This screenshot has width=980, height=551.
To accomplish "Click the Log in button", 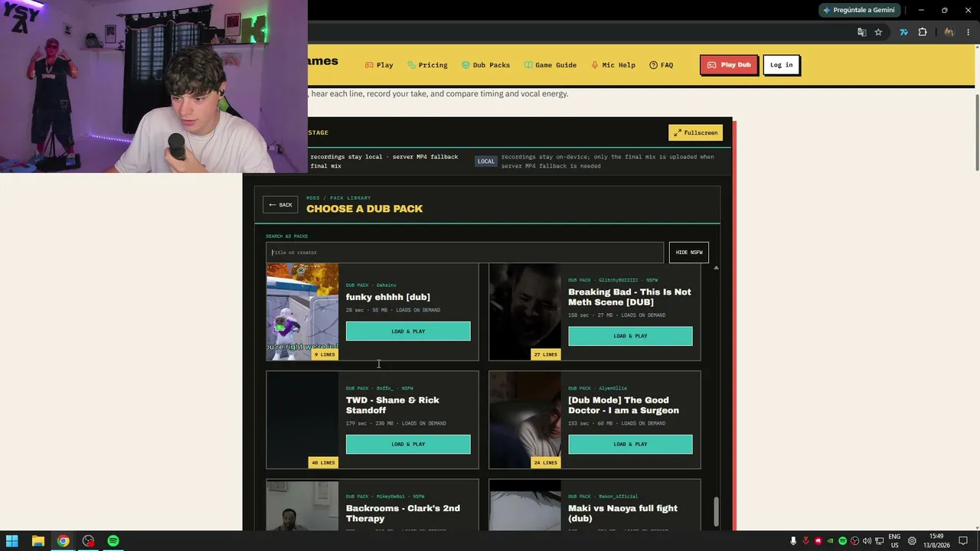I will tap(781, 65).
